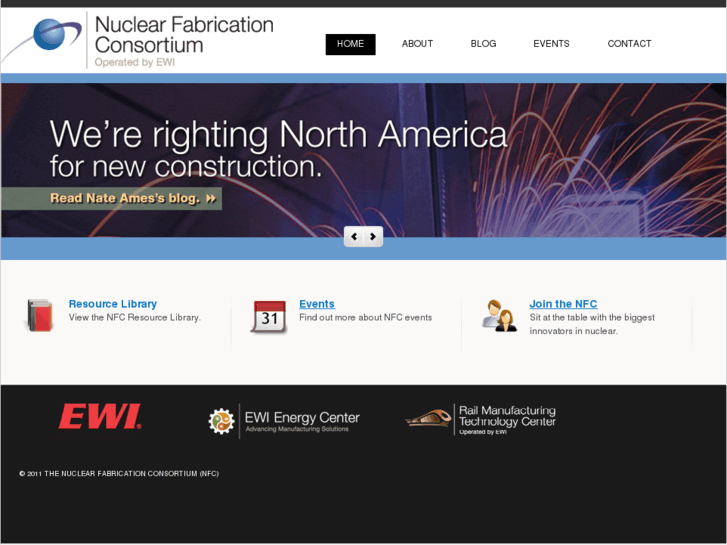The height and width of the screenshot is (545, 727).
Task: Click the red books Resource Library icon
Action: pyautogui.click(x=39, y=315)
